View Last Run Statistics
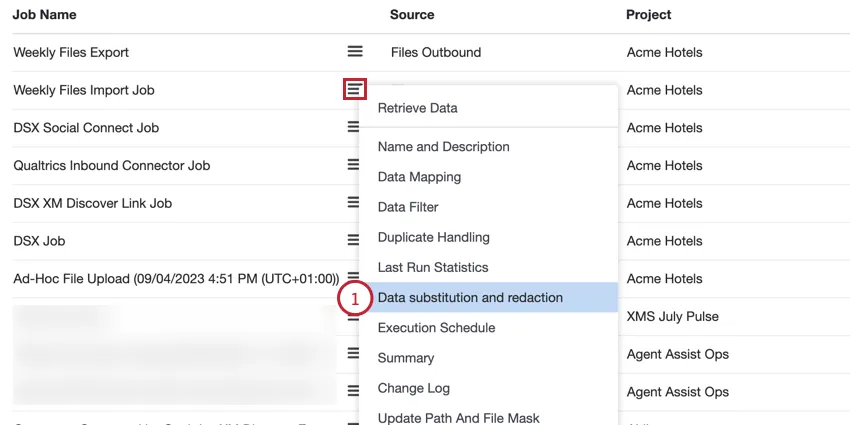The image size is (850, 425). pyautogui.click(x=433, y=267)
